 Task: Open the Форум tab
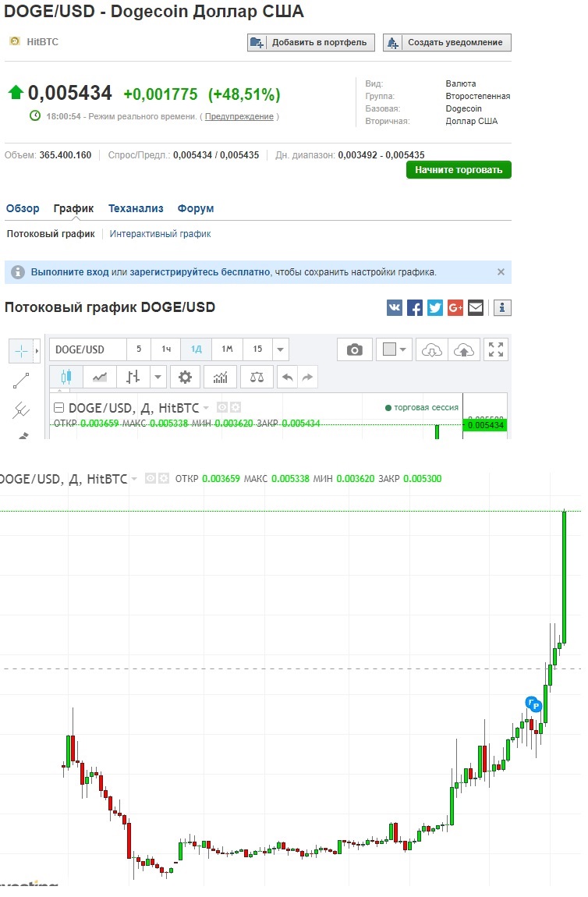[196, 209]
